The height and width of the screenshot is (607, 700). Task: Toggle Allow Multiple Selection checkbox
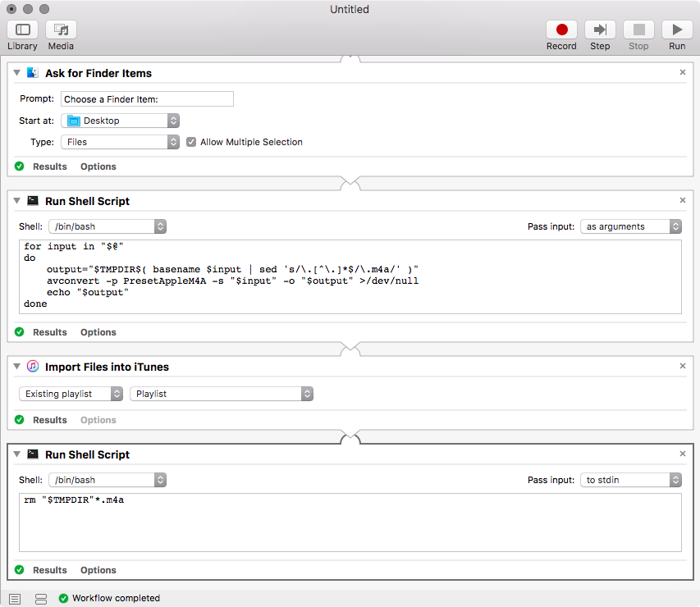tap(191, 142)
